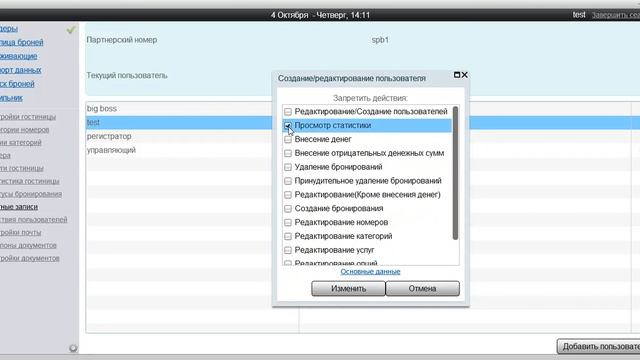Click the spb1 partner number value
The image size is (640, 360).
click(x=380, y=40)
